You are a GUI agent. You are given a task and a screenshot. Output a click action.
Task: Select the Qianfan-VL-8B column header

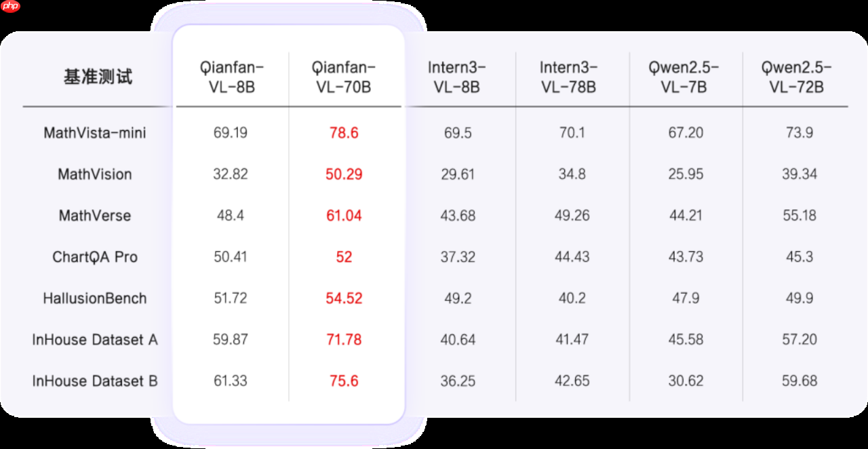[231, 77]
